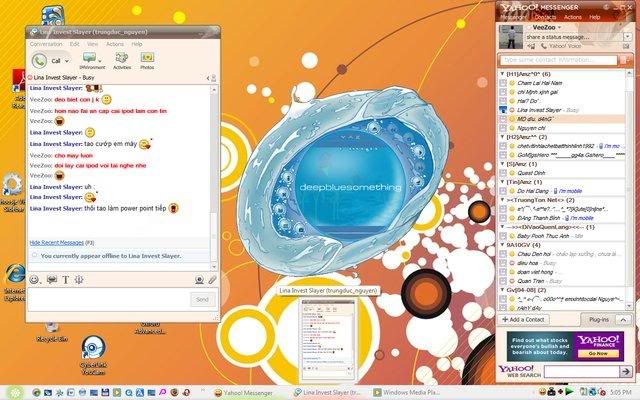The image size is (640, 400).
Task: Collapse the TruongTon.Net (2) contact group
Action: [x=502, y=200]
